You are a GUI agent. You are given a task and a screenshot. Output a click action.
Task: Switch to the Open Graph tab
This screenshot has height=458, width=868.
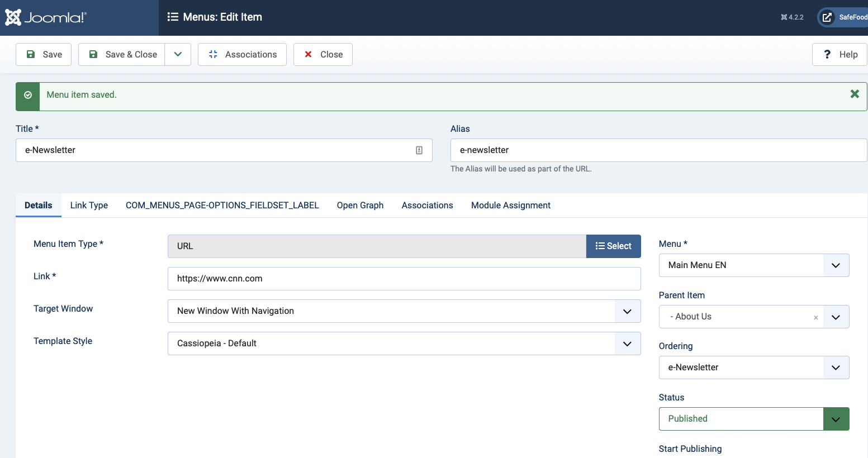(x=360, y=206)
